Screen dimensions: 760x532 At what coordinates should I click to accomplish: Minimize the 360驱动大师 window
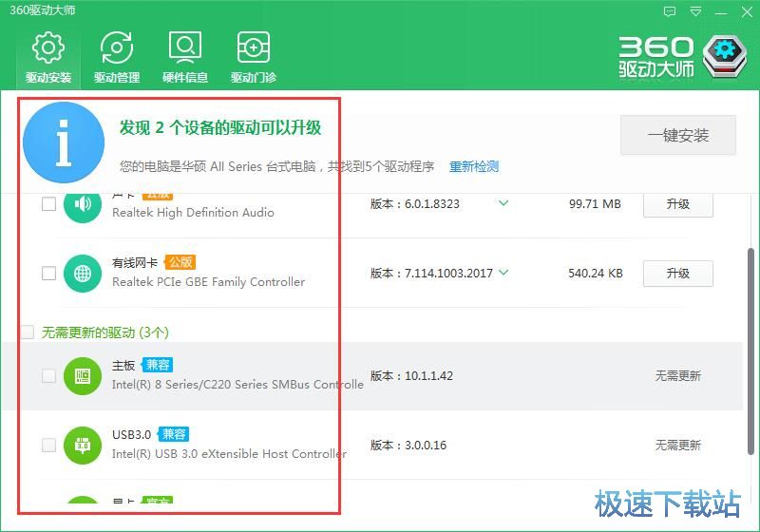721,12
